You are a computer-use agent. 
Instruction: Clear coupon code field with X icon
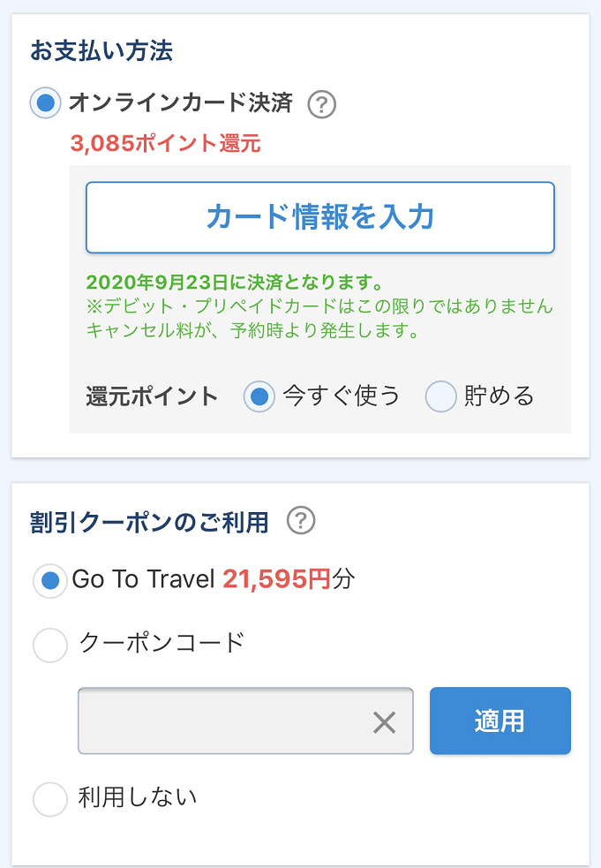[384, 721]
